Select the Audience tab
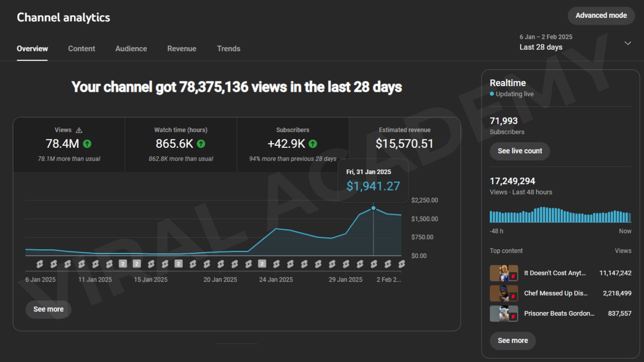The height and width of the screenshot is (362, 644). (131, 49)
